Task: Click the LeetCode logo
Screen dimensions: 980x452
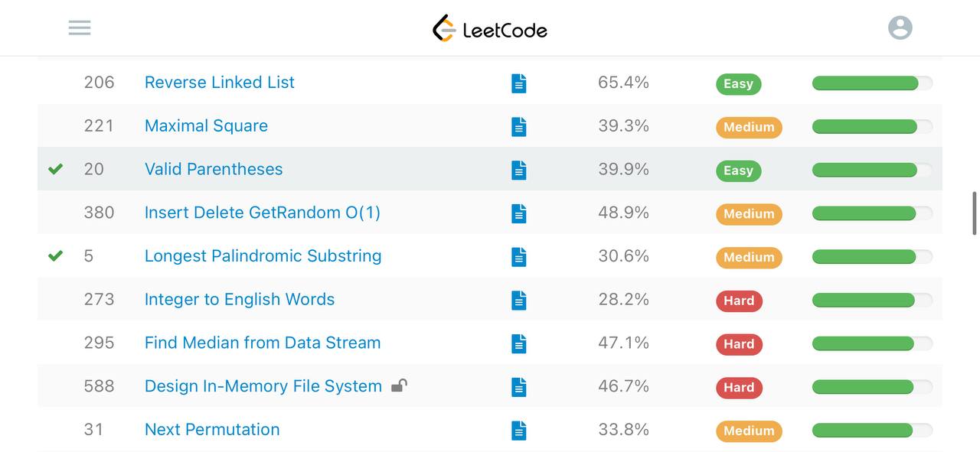Action: (490, 28)
